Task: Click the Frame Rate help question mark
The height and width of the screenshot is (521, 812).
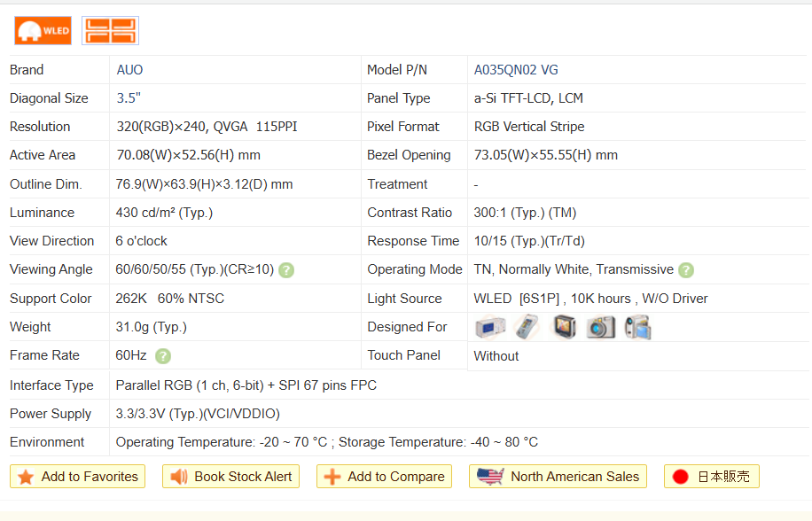Action: 163,356
